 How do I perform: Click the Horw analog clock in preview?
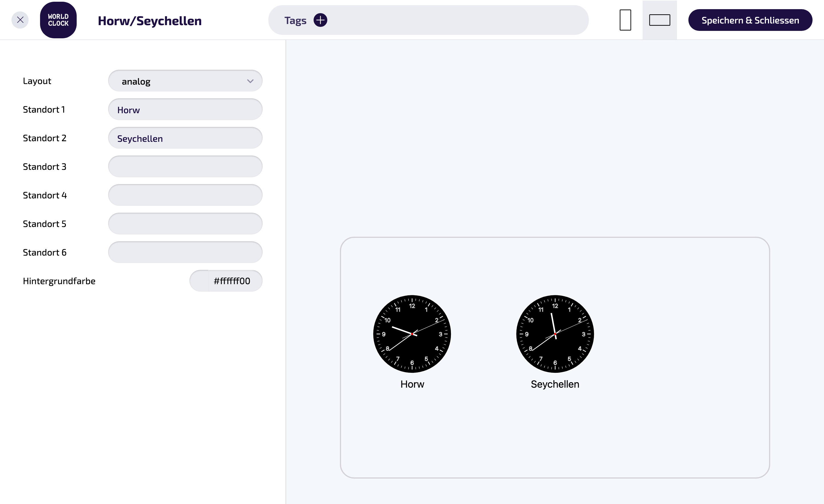click(412, 334)
